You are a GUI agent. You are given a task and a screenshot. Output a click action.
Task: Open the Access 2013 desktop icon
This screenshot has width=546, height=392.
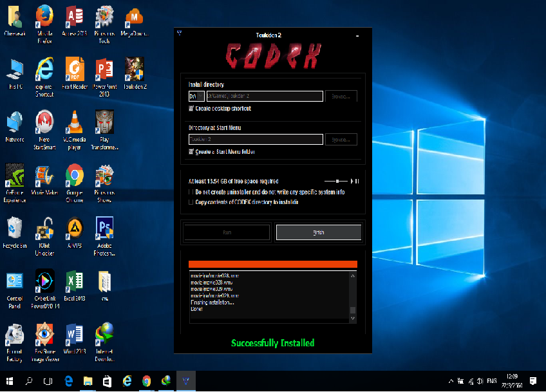coord(74,20)
